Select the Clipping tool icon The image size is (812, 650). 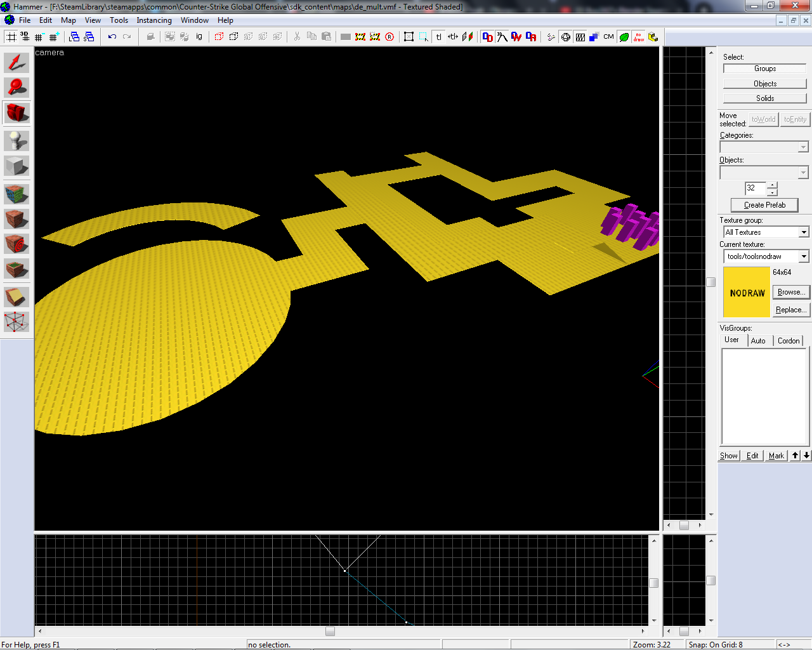click(x=16, y=296)
